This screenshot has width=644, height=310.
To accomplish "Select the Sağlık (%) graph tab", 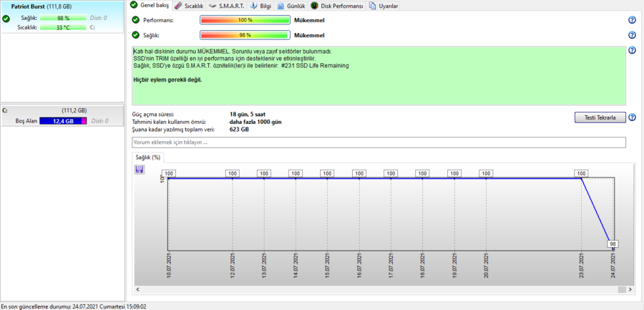I will tap(148, 157).
